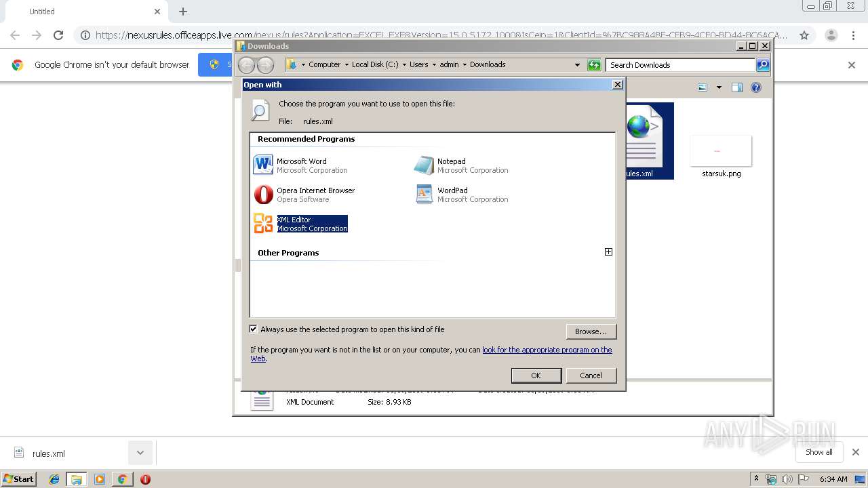868x488 pixels.
Task: Open the Action Center flag icon
Action: pos(804,479)
